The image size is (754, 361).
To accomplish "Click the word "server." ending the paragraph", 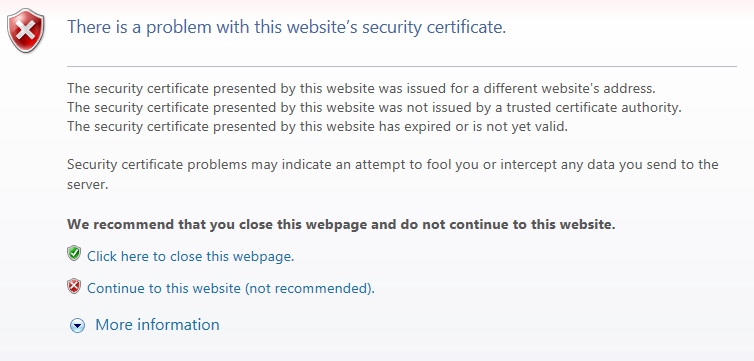I will [x=88, y=185].
